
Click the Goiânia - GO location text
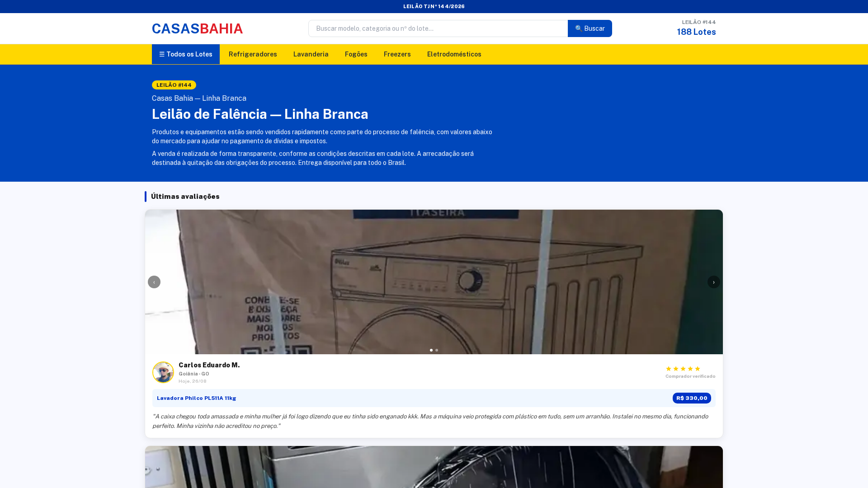[194, 374]
